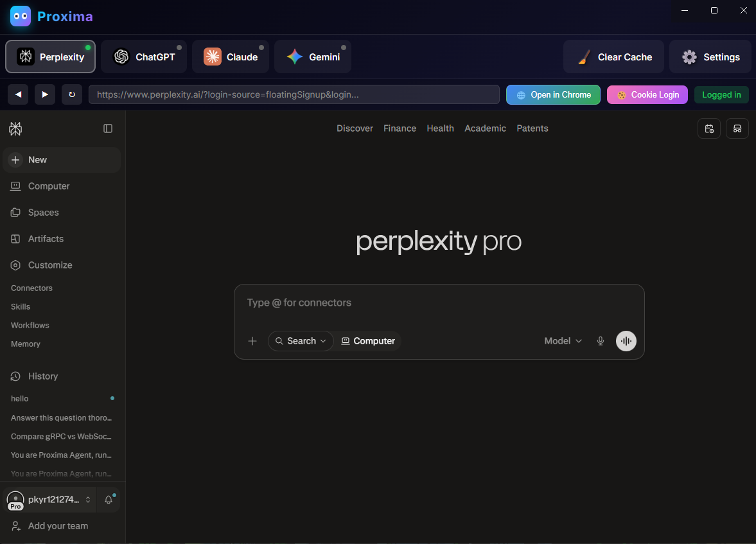Start dictation with the microphone icon
This screenshot has height=544, width=756.
pyautogui.click(x=601, y=341)
